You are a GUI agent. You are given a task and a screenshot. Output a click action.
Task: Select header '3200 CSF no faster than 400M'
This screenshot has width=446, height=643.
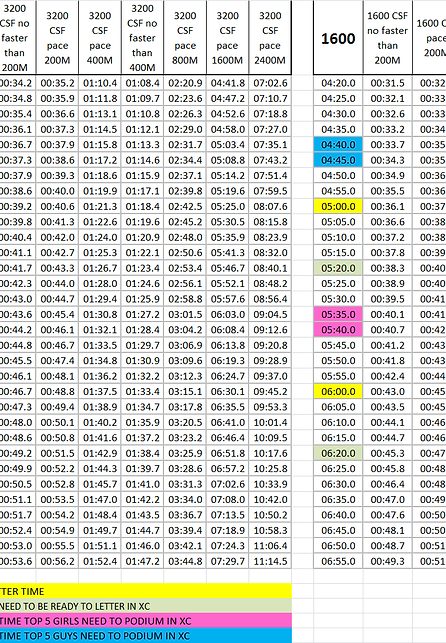pyautogui.click(x=142, y=38)
